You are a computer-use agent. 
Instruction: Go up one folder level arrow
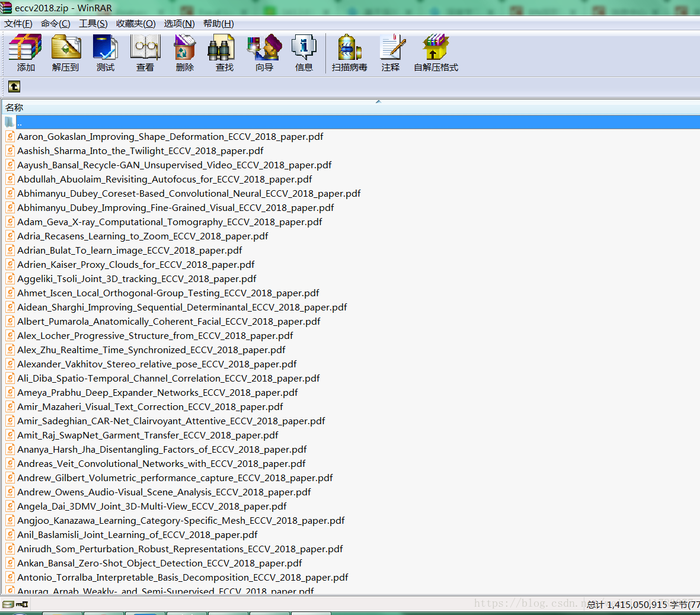14,87
